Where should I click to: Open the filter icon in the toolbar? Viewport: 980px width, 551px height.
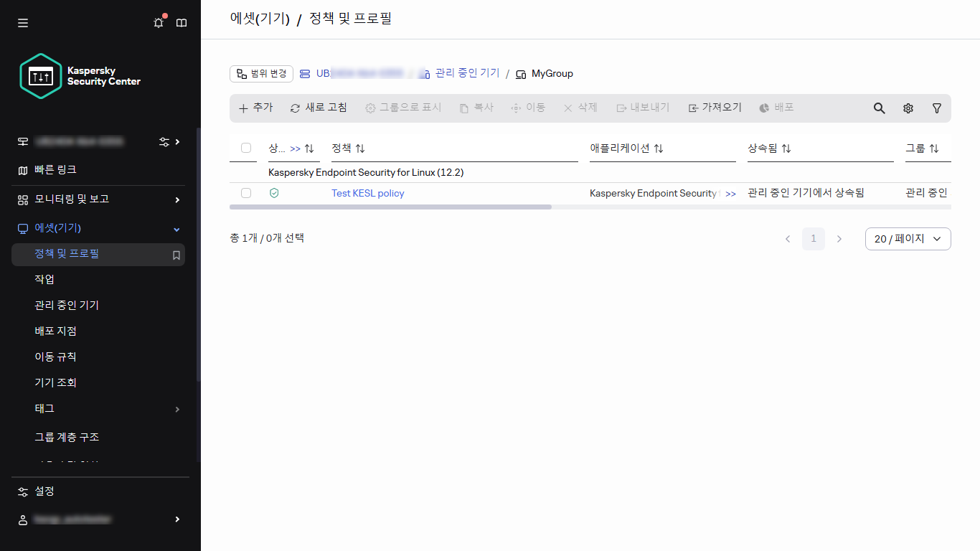[937, 108]
